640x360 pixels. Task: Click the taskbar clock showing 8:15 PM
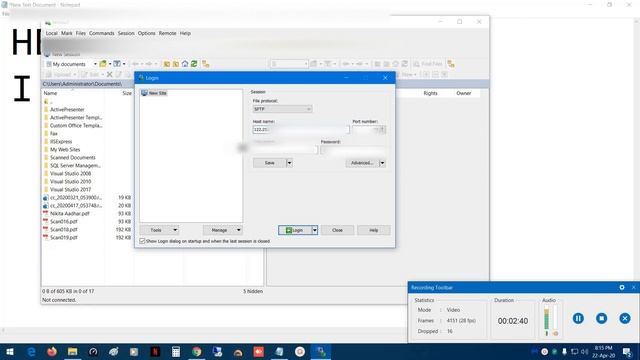pos(604,351)
